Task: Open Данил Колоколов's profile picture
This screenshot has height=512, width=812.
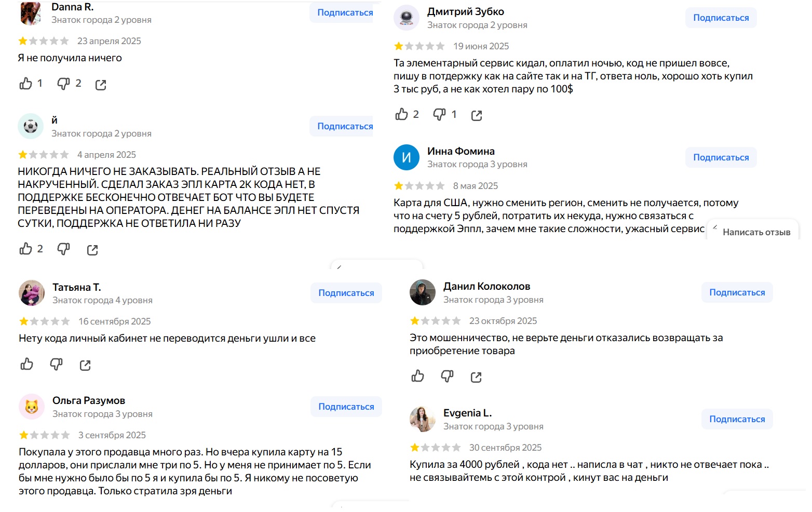Action: click(x=422, y=292)
